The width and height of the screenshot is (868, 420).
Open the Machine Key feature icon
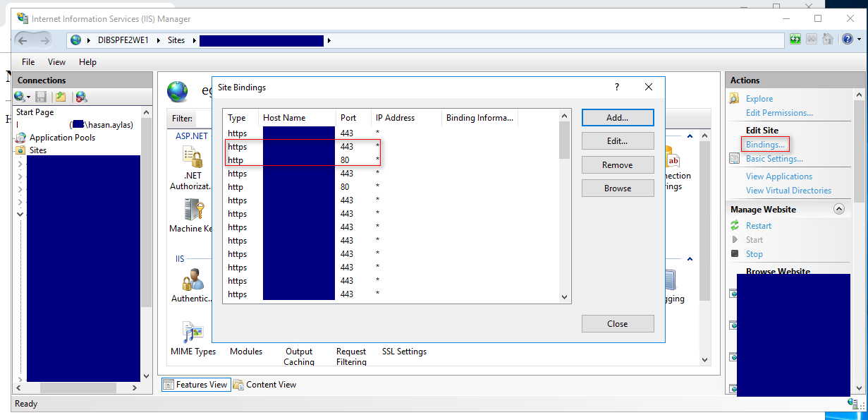[x=194, y=210]
